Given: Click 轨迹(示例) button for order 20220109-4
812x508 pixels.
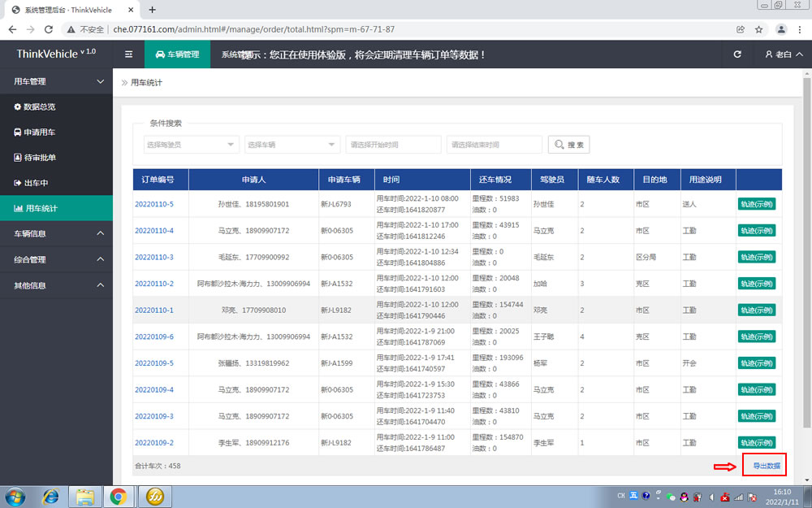Looking at the screenshot, I should 757,390.
